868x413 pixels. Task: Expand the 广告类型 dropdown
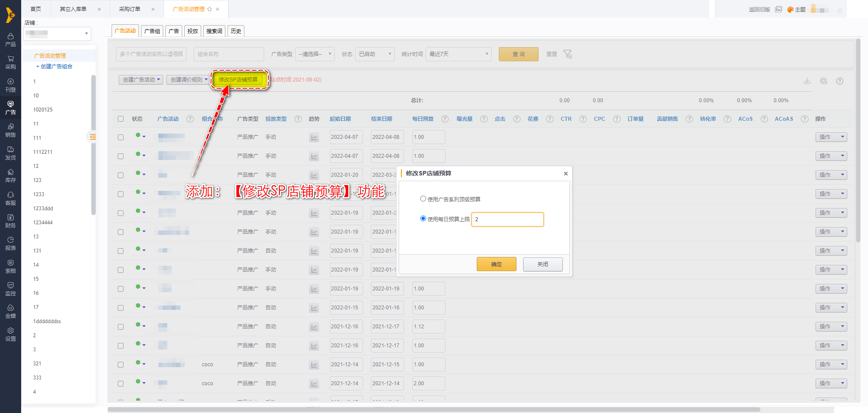tap(315, 54)
